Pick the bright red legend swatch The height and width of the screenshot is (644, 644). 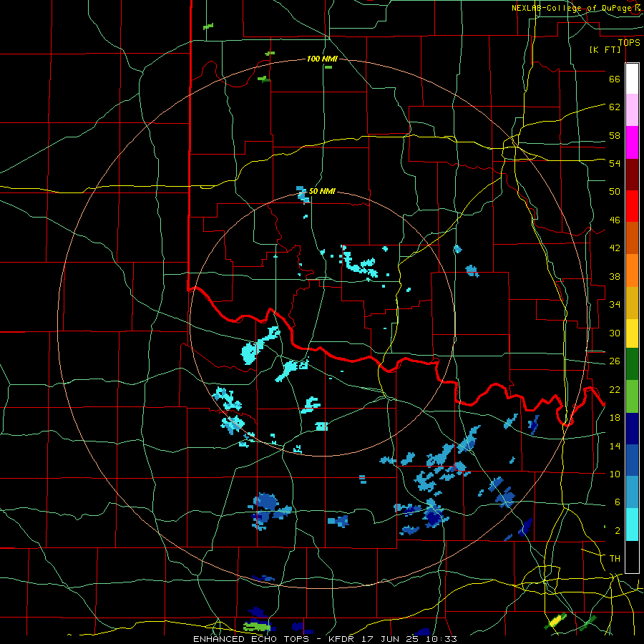632,206
